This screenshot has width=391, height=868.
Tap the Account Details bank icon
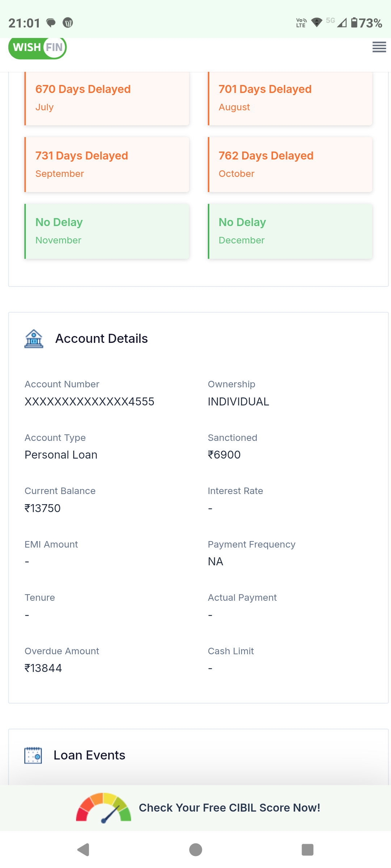tap(34, 339)
